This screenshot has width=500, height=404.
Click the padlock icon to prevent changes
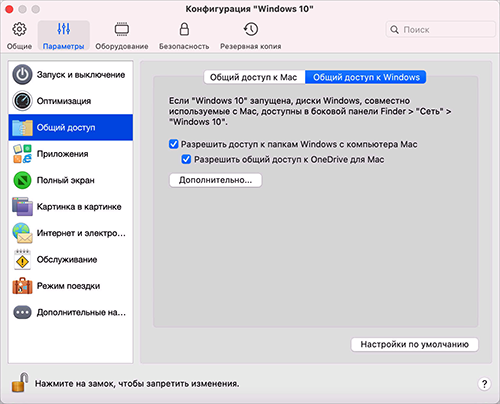(x=20, y=382)
